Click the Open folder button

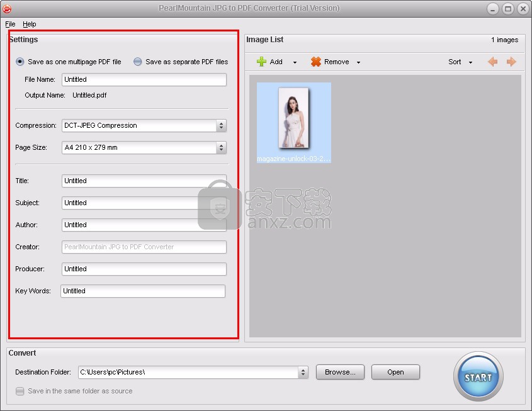coord(395,372)
